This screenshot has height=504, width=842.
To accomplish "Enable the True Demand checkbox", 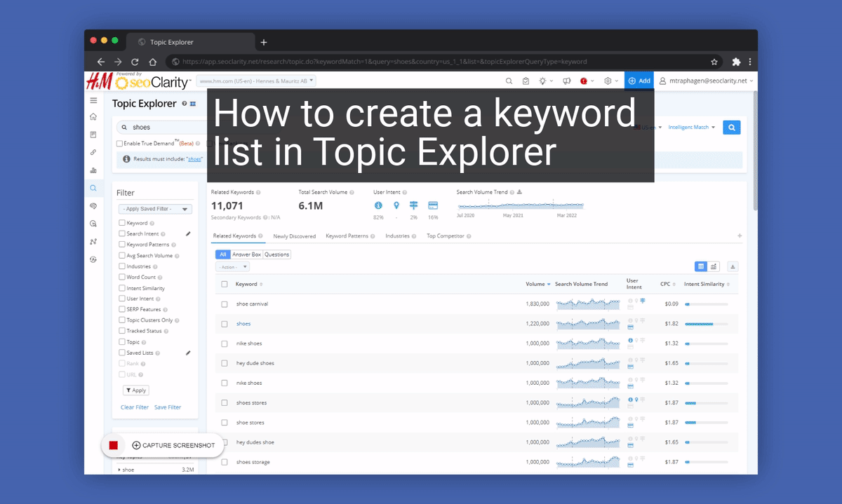I will (119, 144).
